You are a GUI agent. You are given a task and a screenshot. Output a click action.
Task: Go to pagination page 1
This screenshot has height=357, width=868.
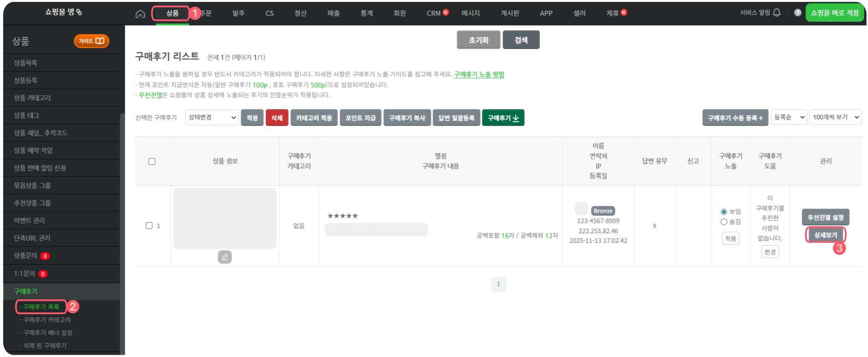click(498, 284)
